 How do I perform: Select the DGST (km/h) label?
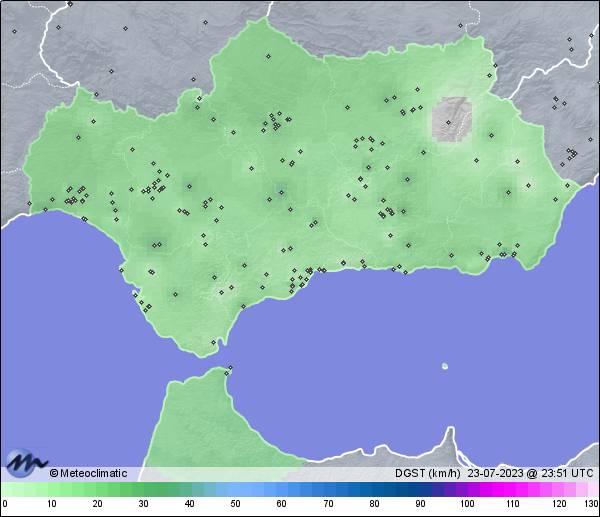point(427,473)
